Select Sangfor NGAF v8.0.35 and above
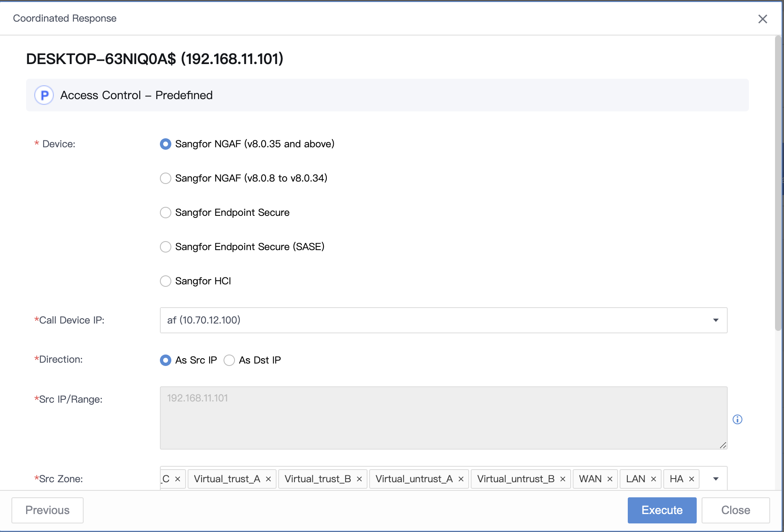The height and width of the screenshot is (532, 784). coord(165,144)
